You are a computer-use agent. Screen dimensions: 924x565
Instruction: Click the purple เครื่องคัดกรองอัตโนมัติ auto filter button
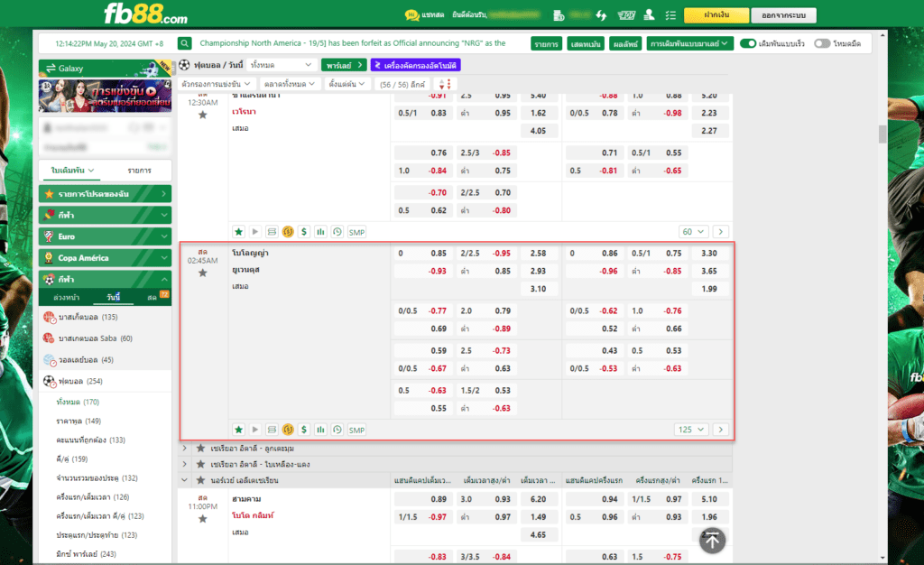[x=415, y=65]
